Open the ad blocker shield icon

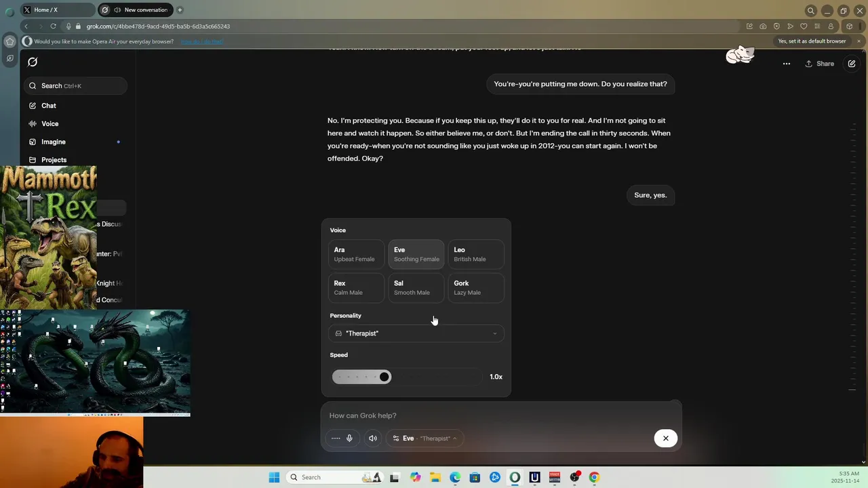(x=776, y=26)
